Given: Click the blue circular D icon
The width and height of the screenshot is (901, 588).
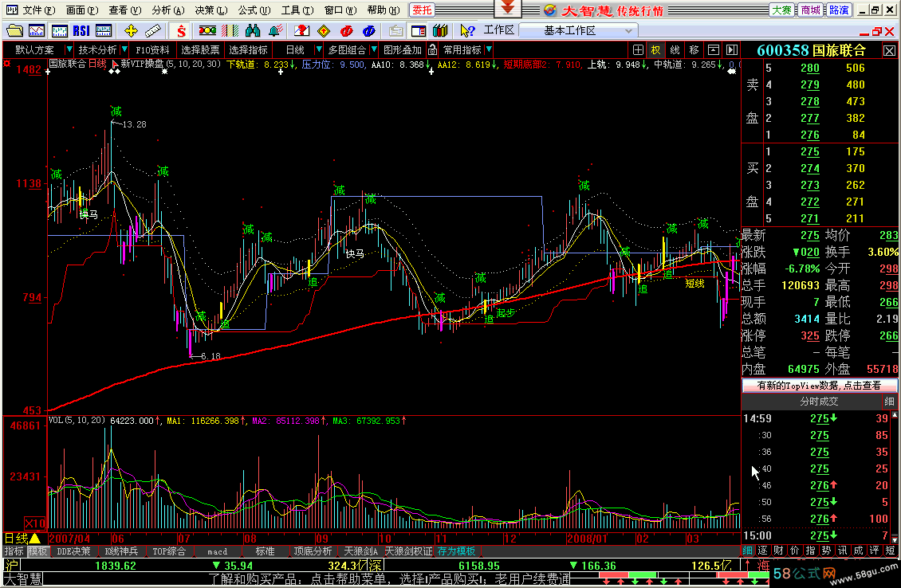Looking at the screenshot, I should tap(369, 30).
